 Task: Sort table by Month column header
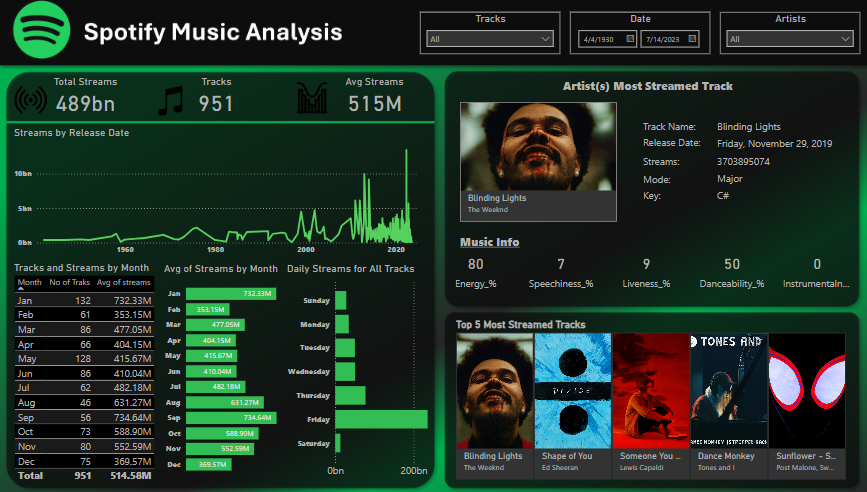click(29, 282)
